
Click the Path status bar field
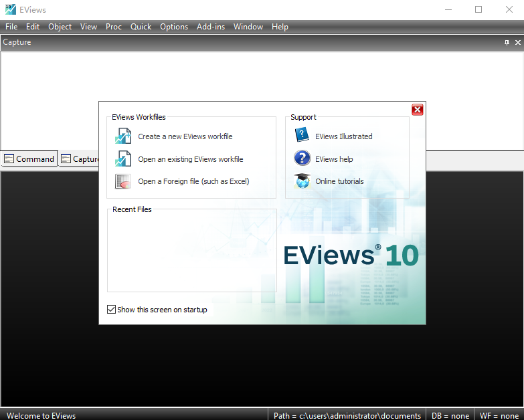coord(347,415)
